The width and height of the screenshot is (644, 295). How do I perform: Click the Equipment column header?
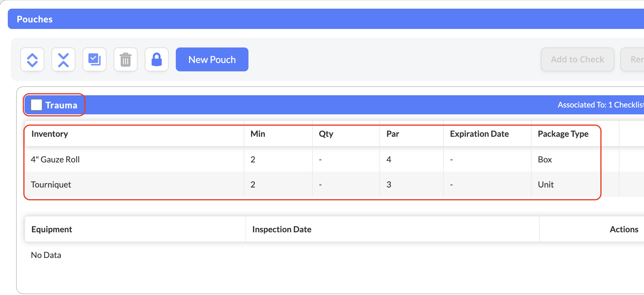(x=52, y=229)
